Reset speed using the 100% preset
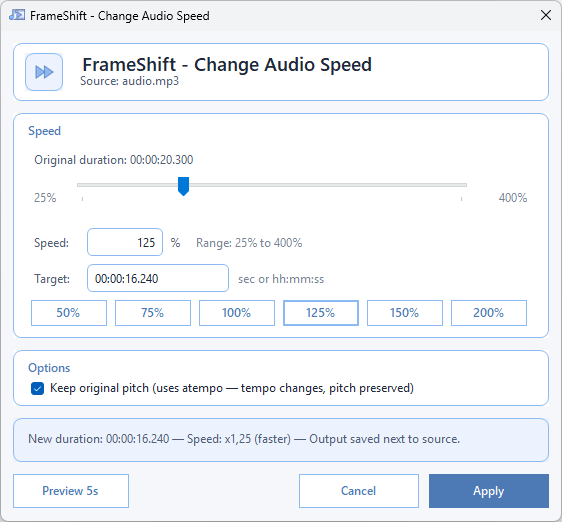 pyautogui.click(x=237, y=313)
